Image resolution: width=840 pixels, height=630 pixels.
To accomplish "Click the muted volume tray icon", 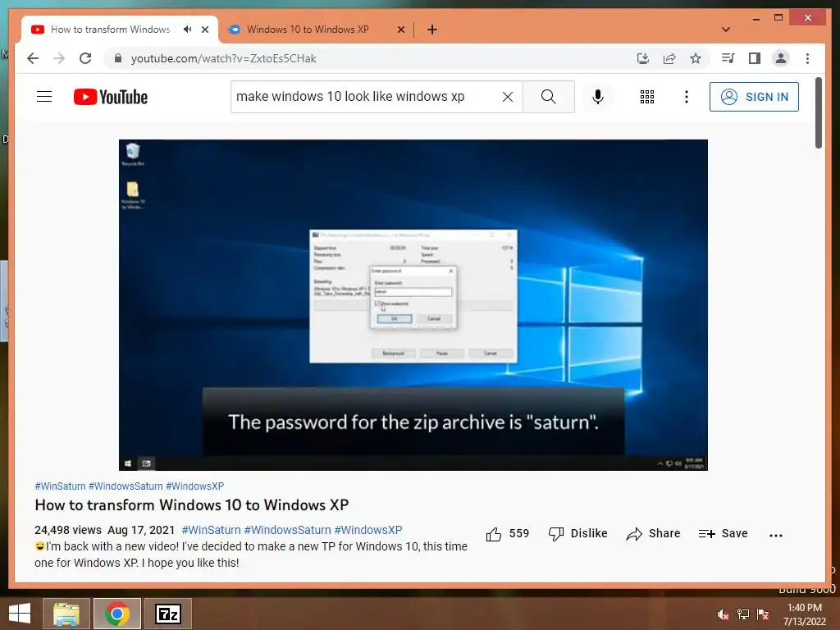I will [723, 614].
